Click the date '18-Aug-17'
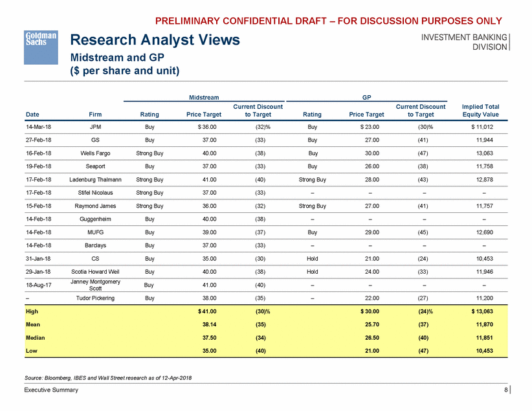This screenshot has width=532, height=411. coord(39,285)
